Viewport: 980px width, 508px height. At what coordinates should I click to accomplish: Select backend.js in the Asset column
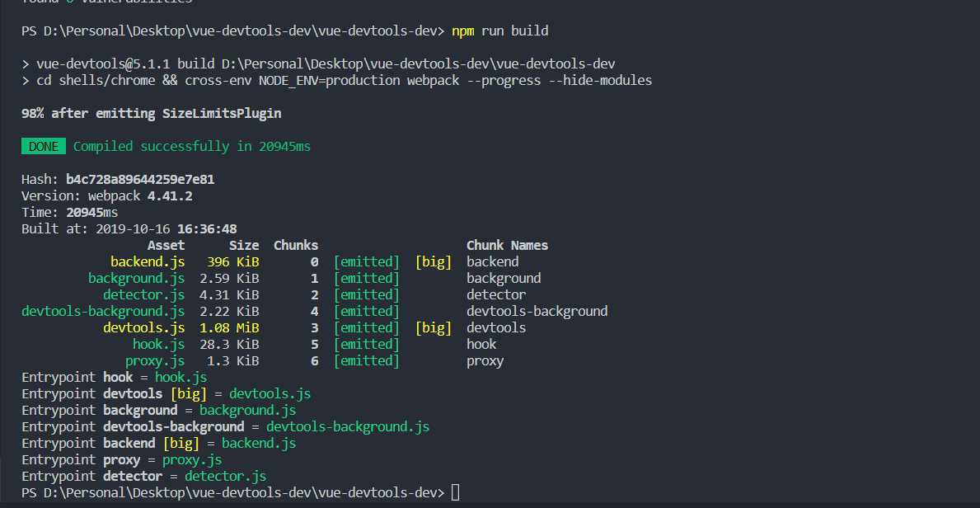point(148,262)
